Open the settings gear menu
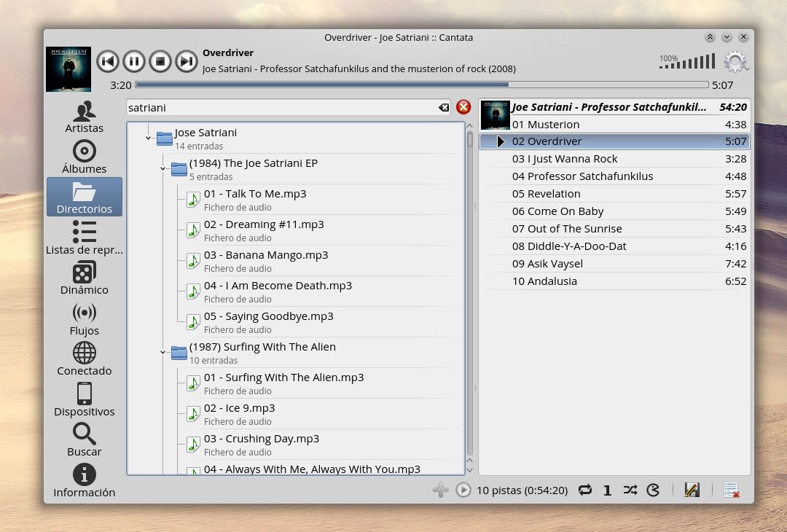Viewport: 787px width, 532px height. (735, 62)
